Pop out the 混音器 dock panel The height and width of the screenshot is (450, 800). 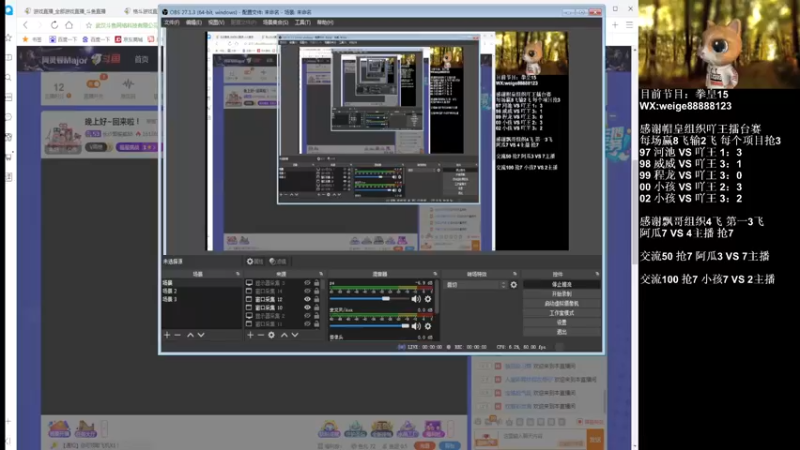pyautogui.click(x=435, y=274)
